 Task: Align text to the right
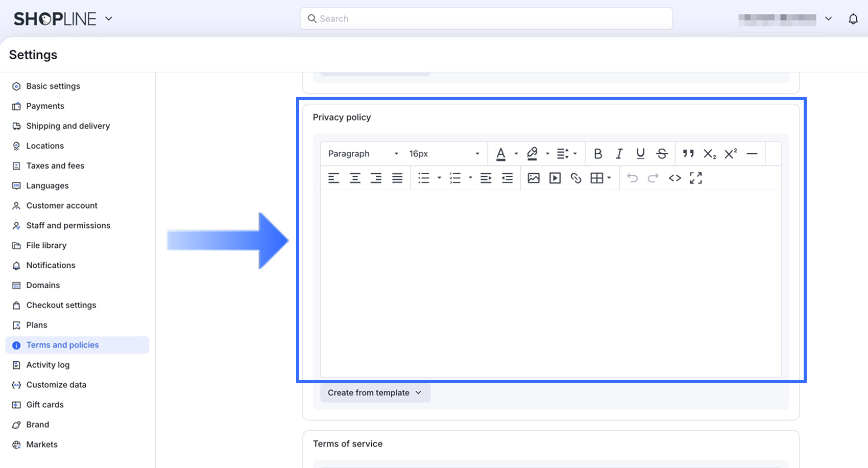coord(376,178)
